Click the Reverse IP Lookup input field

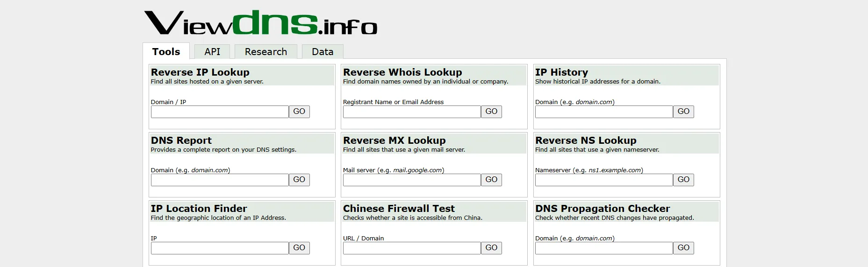(x=220, y=112)
